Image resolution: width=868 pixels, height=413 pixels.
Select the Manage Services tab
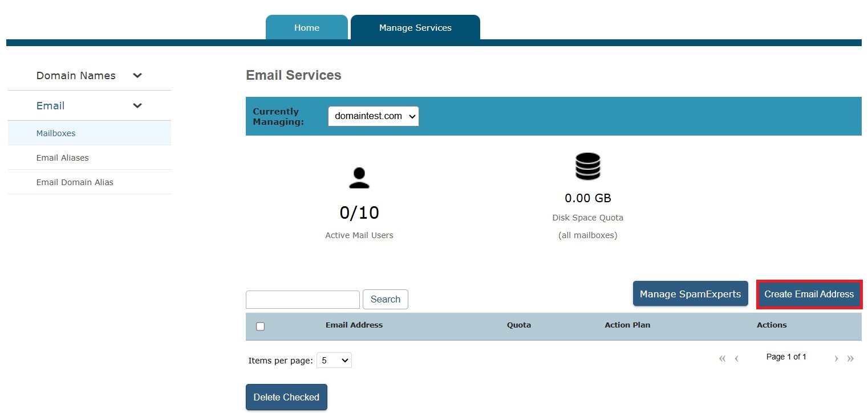tap(415, 28)
